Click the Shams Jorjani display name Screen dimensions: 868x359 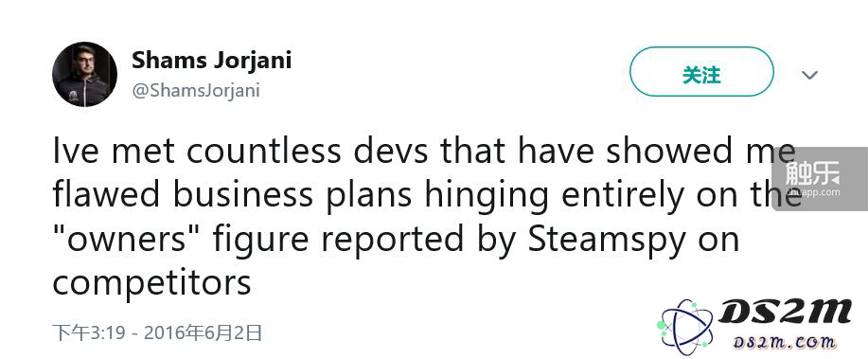pyautogui.click(x=211, y=61)
